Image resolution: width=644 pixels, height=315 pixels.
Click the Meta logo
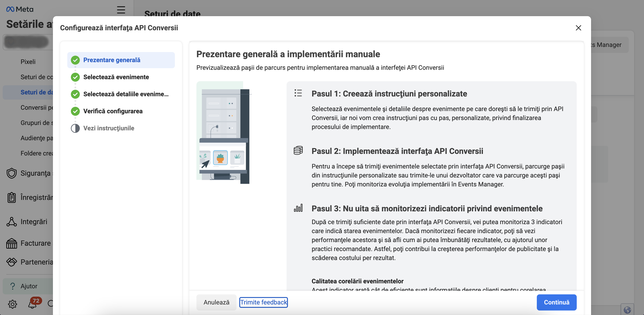(x=19, y=9)
